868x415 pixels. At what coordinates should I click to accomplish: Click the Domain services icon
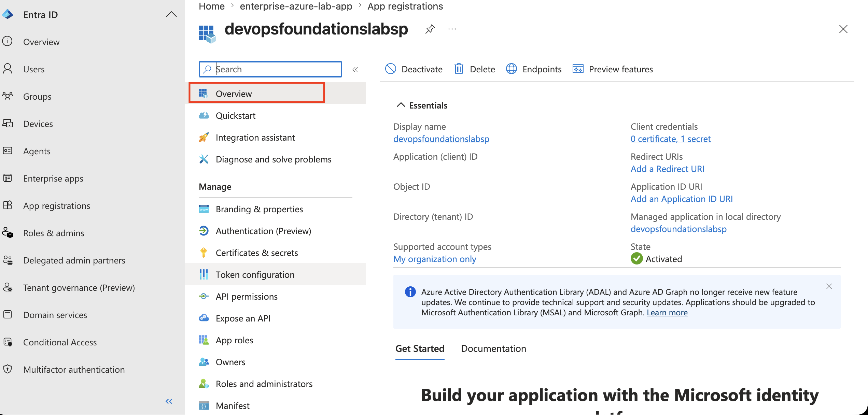(8, 315)
